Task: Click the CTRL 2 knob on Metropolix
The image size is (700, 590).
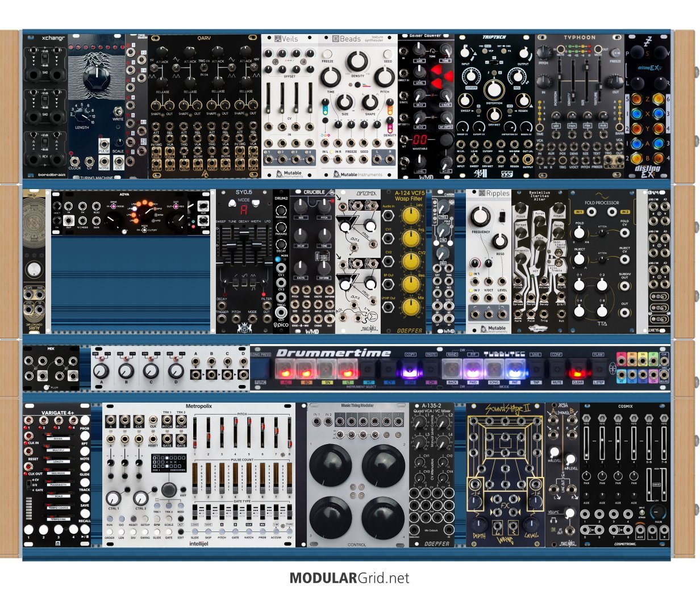Action: click(140, 498)
